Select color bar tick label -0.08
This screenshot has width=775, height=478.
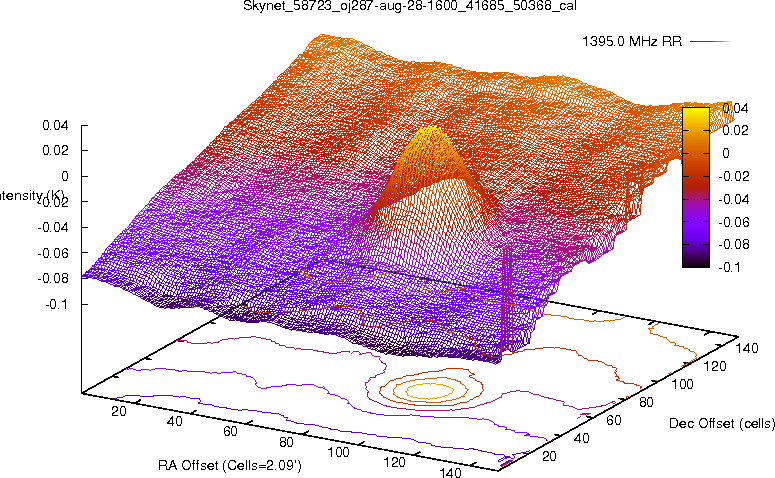click(x=733, y=244)
